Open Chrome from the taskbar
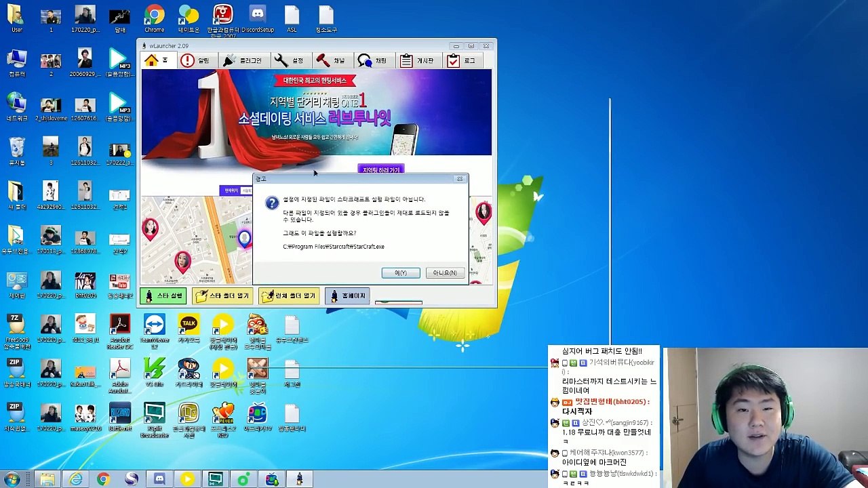Image resolution: width=868 pixels, height=488 pixels. point(103,479)
